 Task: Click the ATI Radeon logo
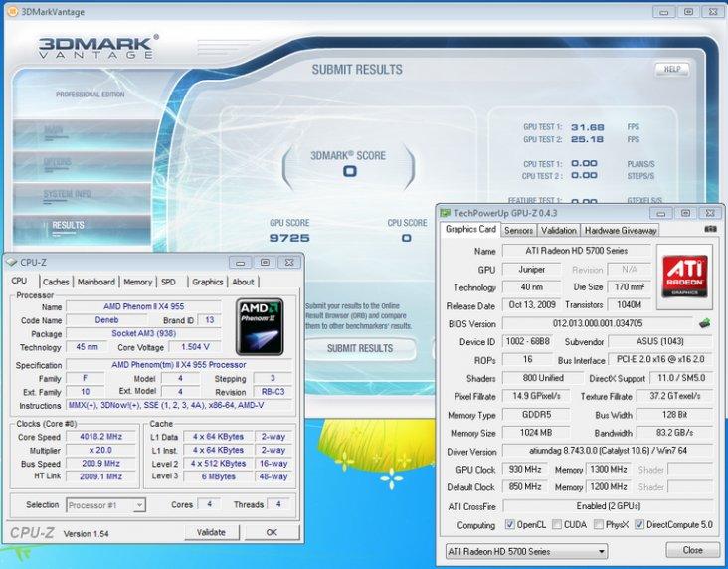pos(685,275)
